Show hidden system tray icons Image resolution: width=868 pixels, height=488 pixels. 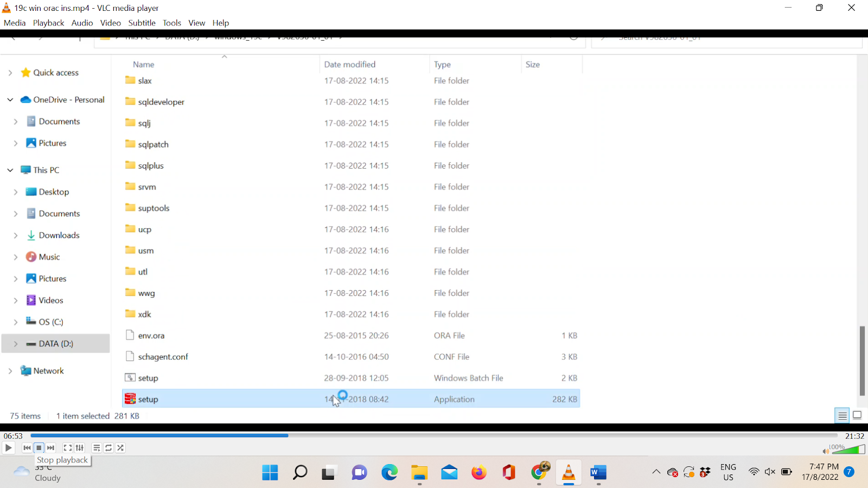(656, 472)
